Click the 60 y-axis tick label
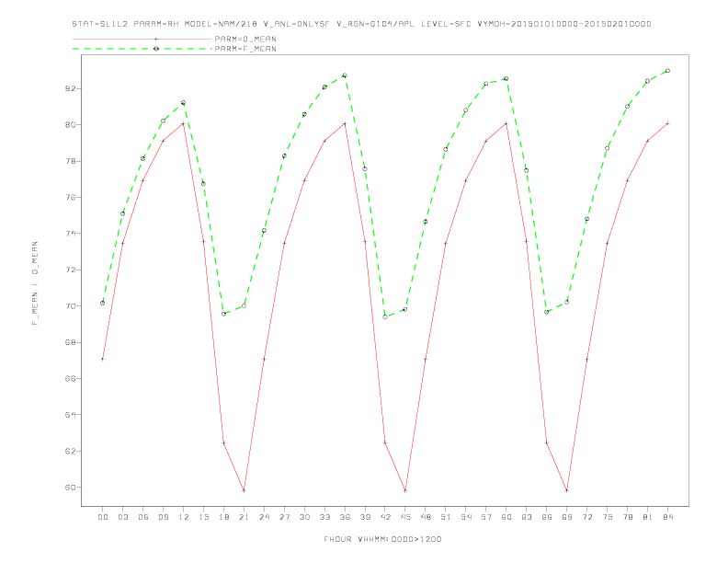Screen dimensions: 728x563 (x=71, y=488)
